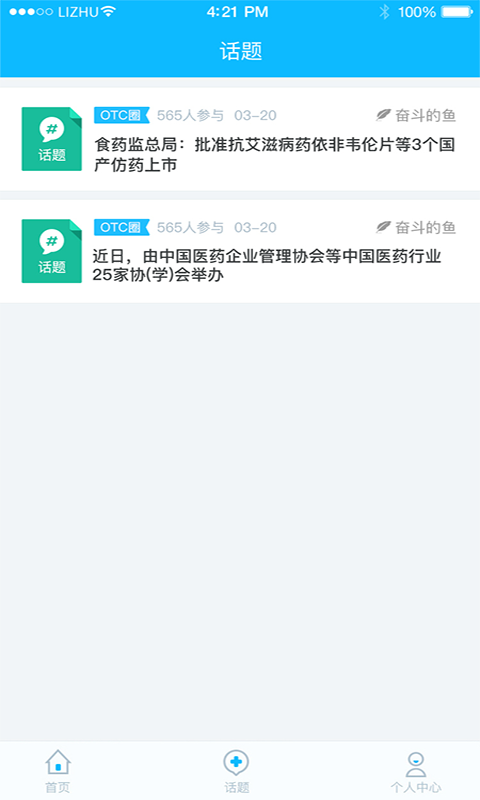Screen dimensions: 480x800
Task: Tap the person icon for 个人中心
Action: point(416,764)
